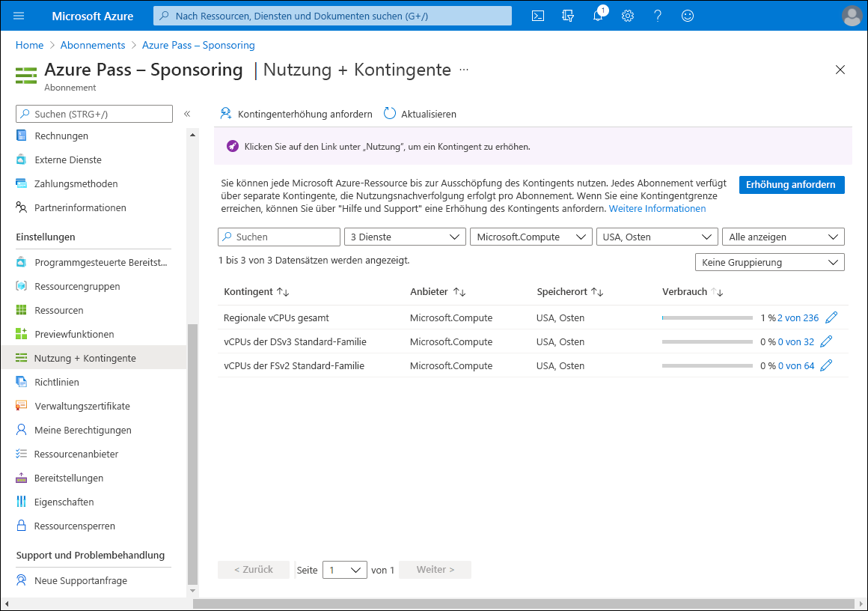This screenshot has height=611, width=868.
Task: Click the Erhöhung anfordern button
Action: pos(791,185)
